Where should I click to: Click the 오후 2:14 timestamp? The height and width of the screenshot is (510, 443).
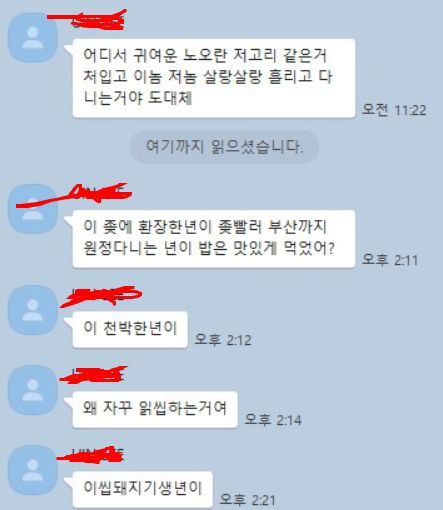click(x=273, y=420)
